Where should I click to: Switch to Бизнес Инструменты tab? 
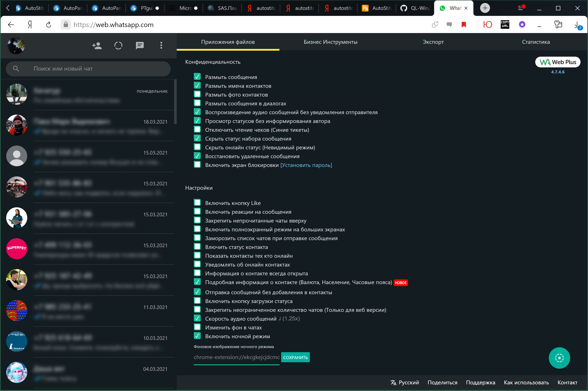click(331, 42)
